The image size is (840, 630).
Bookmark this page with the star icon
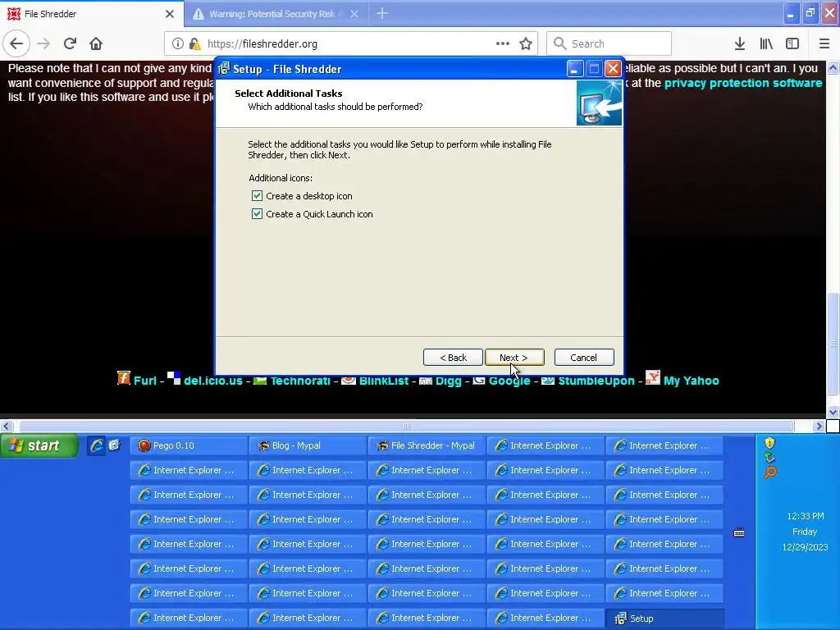tap(526, 43)
